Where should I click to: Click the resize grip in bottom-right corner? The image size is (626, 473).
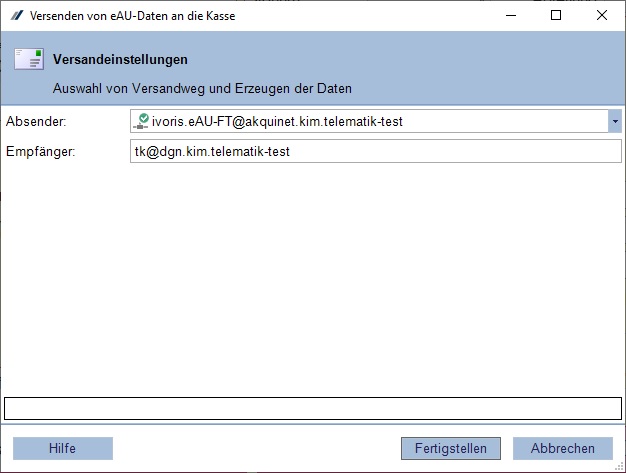(x=619, y=466)
